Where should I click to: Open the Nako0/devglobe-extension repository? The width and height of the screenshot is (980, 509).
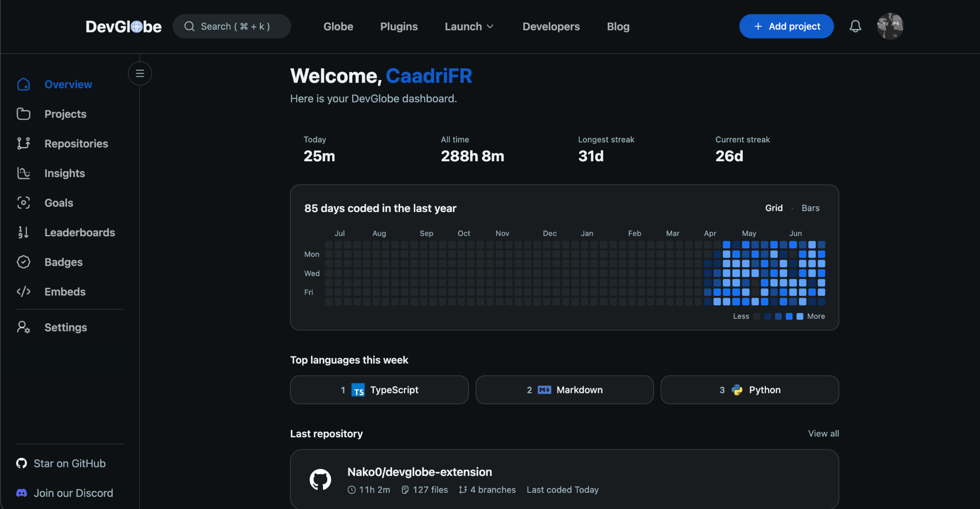pos(420,472)
